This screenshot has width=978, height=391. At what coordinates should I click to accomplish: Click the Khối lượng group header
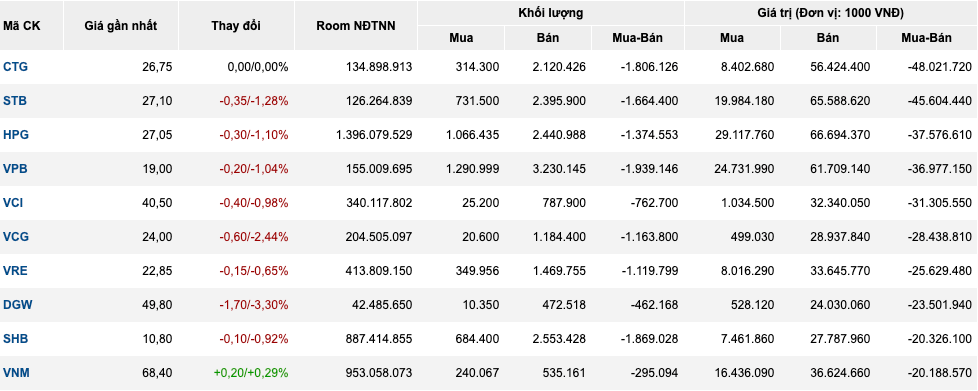(x=551, y=12)
